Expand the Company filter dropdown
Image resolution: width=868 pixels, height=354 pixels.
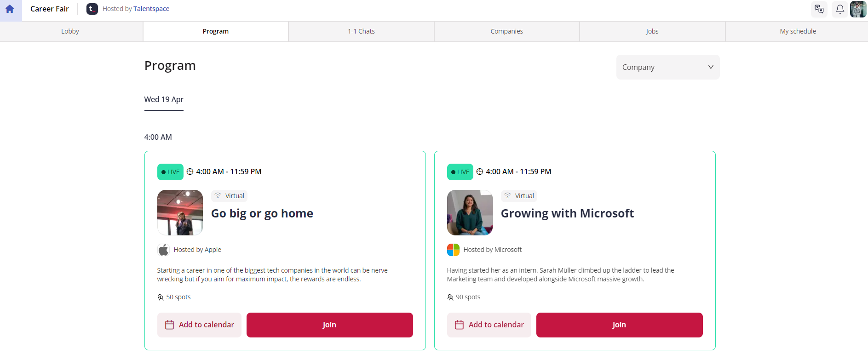coord(668,67)
